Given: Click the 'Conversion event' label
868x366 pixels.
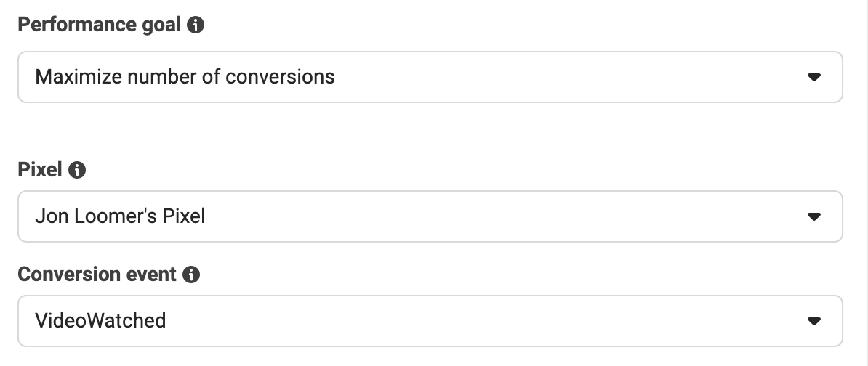Looking at the screenshot, I should click(x=97, y=274).
